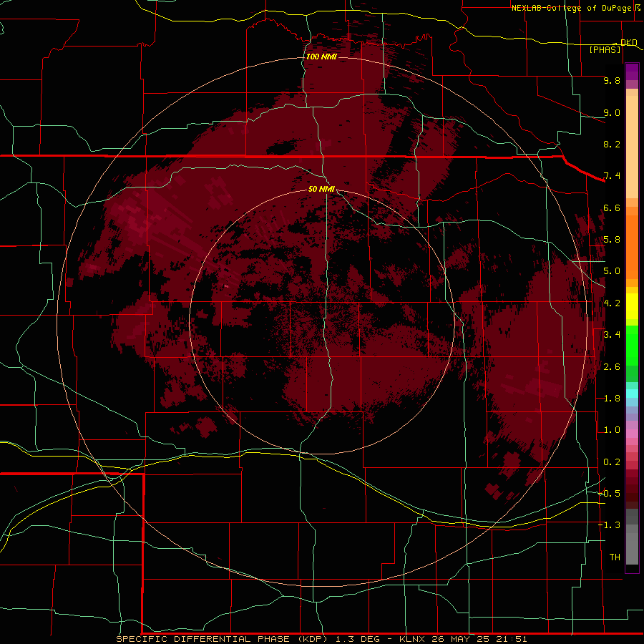Click the 5.0 color scale value
Image resolution: width=644 pixels, height=644 pixels.
click(x=612, y=271)
